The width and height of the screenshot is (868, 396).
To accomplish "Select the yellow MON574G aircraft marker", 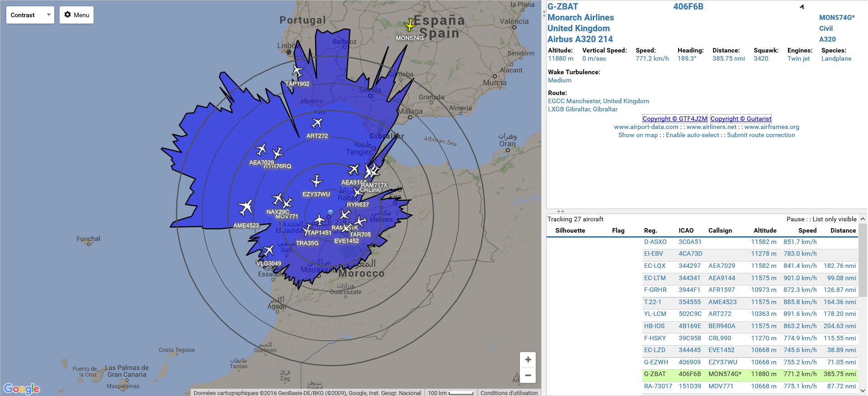I will 410,24.
